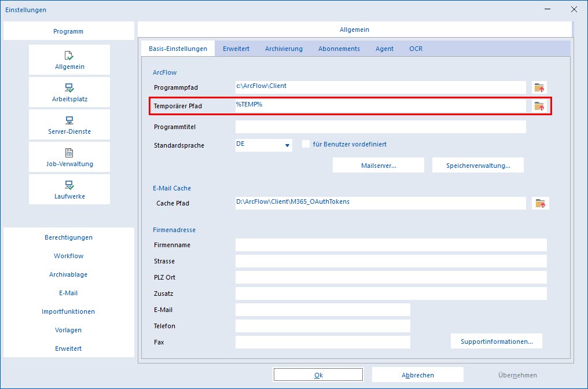This screenshot has height=389, width=588.
Task: Open the Laufwerke icon
Action: (69, 189)
